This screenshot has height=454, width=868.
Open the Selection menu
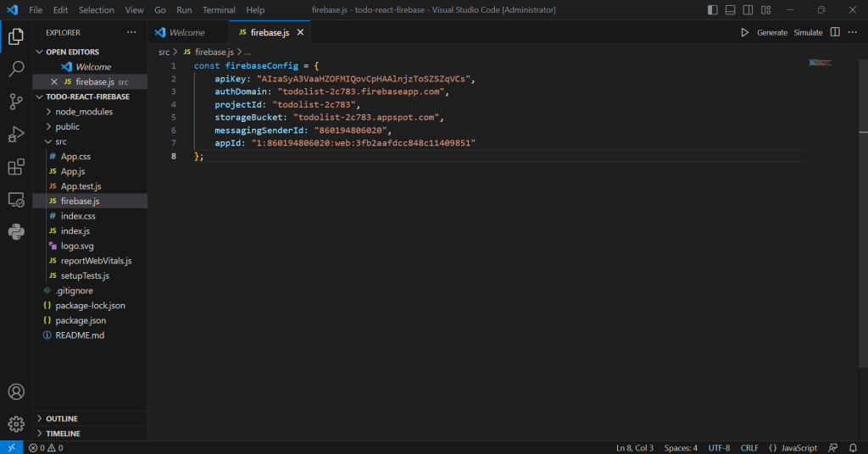tap(97, 10)
